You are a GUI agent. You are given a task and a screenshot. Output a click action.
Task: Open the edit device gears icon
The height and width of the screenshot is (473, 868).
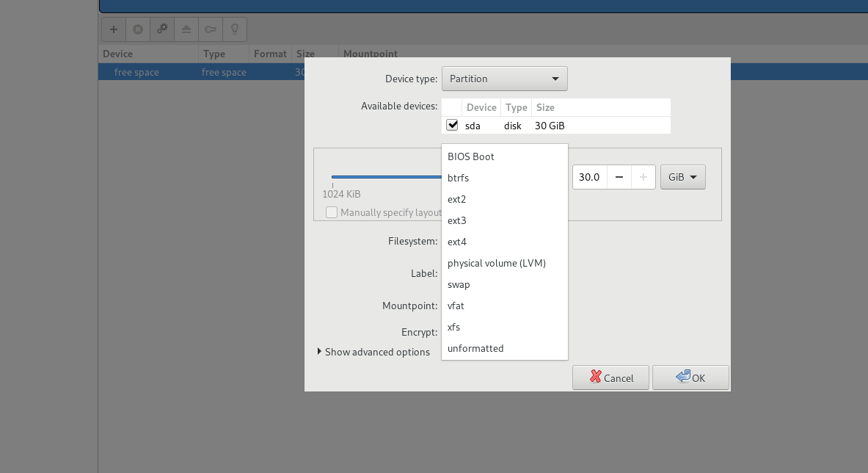point(162,29)
